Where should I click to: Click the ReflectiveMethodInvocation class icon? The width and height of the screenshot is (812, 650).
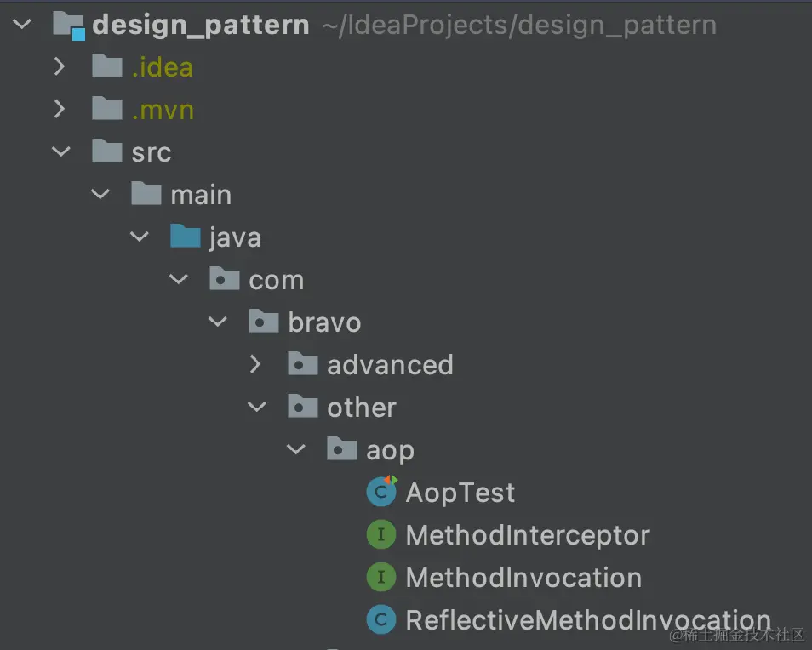tap(381, 619)
